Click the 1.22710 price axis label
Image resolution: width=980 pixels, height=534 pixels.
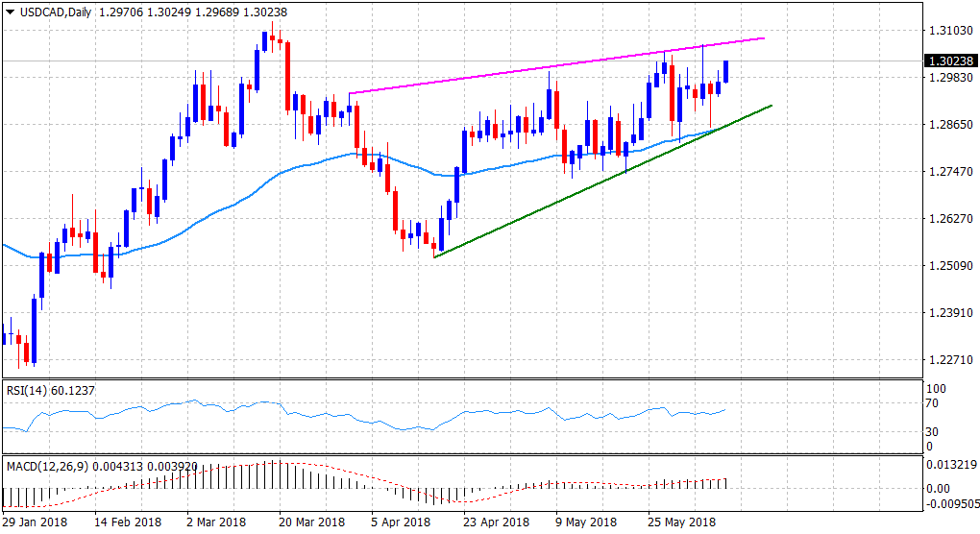click(950, 360)
